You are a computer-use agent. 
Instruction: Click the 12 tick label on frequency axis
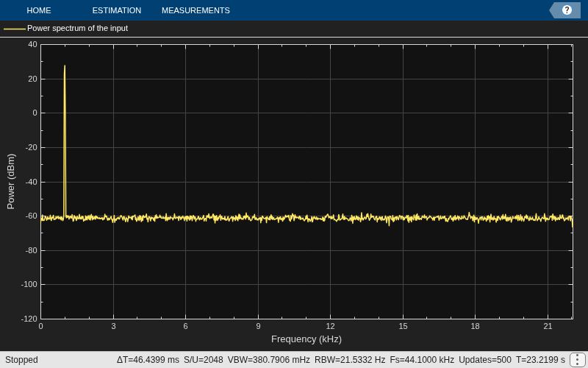330,326
